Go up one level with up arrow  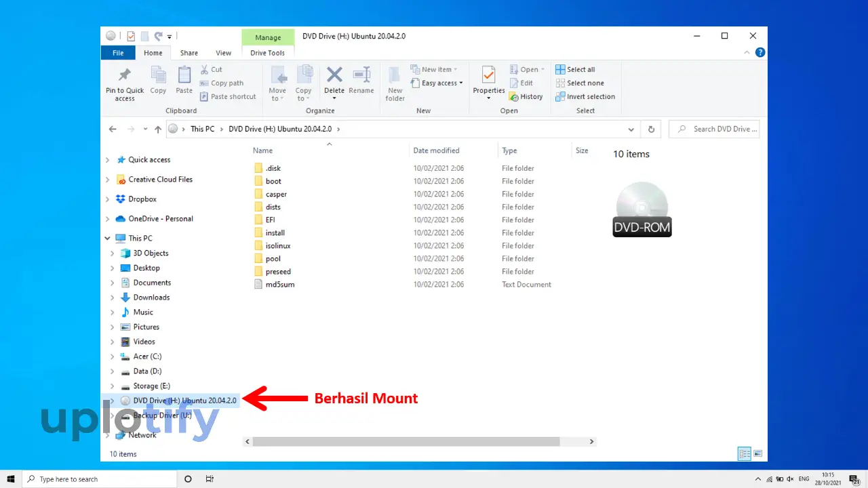click(x=158, y=129)
